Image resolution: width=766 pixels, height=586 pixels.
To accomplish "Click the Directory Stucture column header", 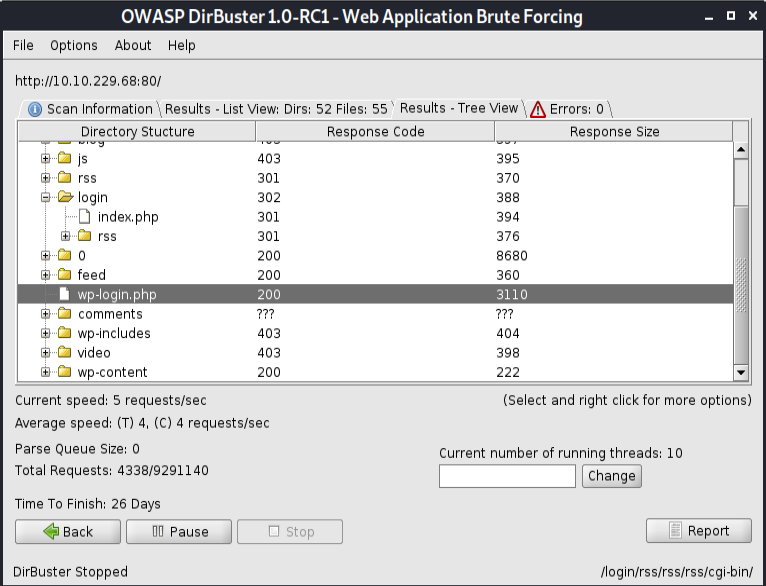I will click(x=137, y=131).
